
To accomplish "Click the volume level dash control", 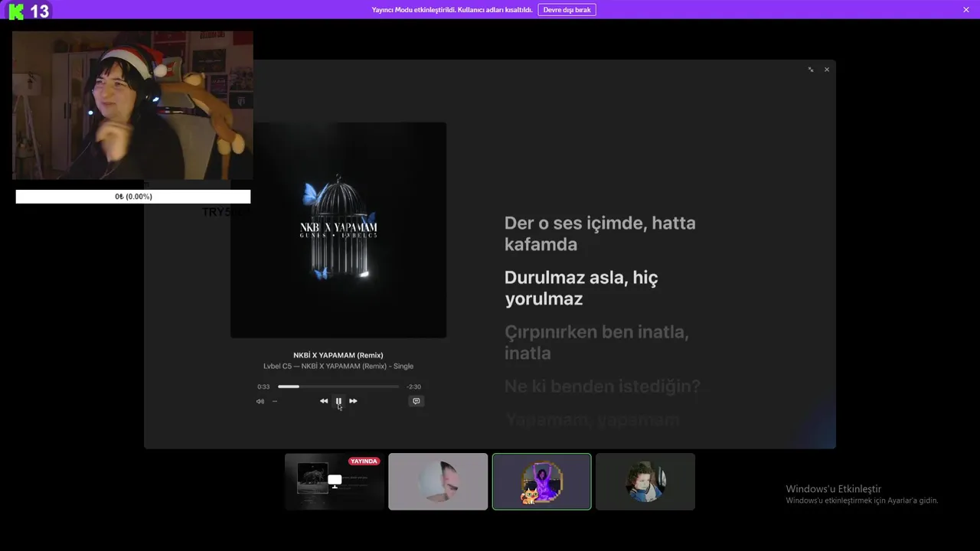I will (275, 401).
